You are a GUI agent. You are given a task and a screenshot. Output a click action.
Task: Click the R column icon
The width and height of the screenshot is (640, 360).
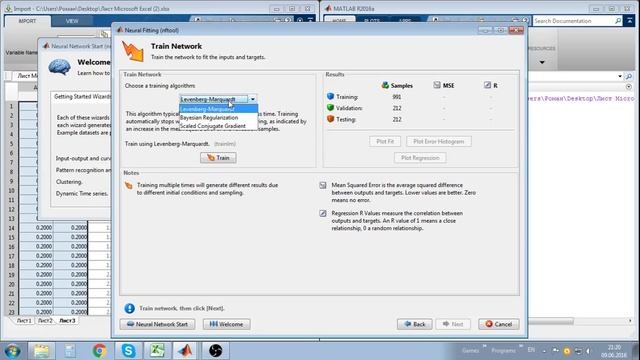(487, 85)
